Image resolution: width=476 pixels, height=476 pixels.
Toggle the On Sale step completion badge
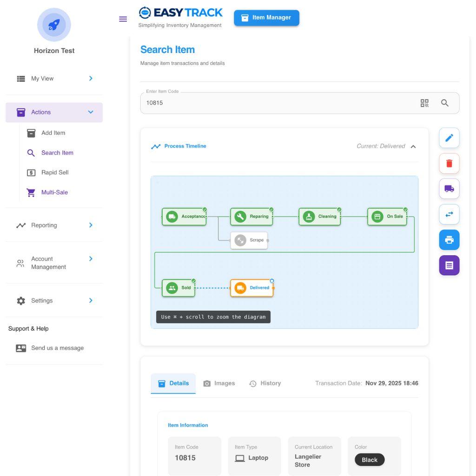coord(406,209)
